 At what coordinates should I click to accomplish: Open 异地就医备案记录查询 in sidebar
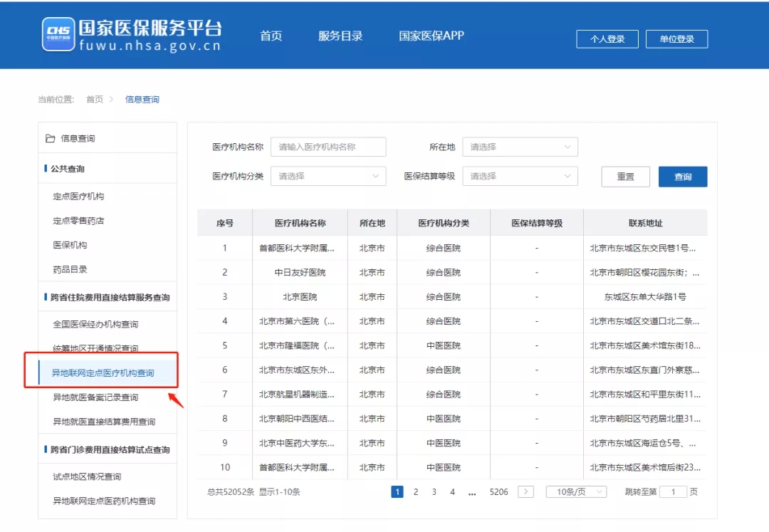click(x=95, y=397)
